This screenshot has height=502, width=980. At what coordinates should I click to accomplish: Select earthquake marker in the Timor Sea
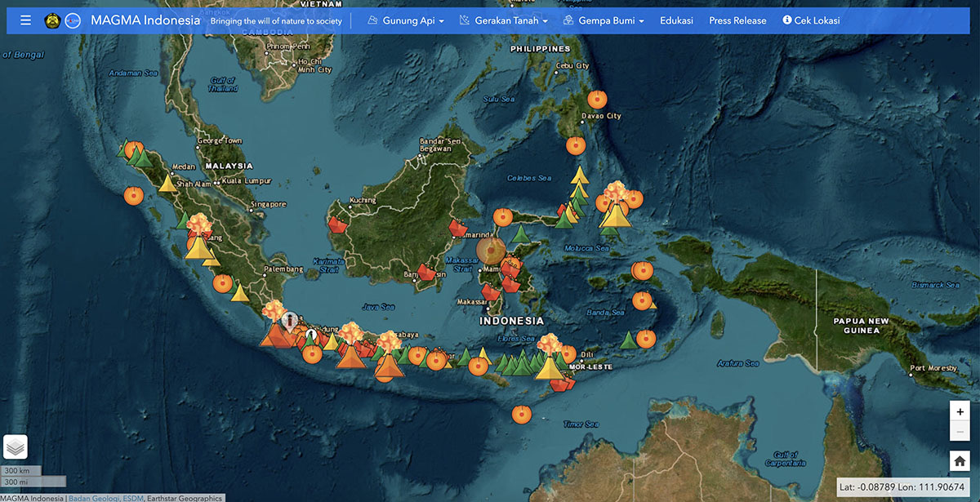(521, 414)
